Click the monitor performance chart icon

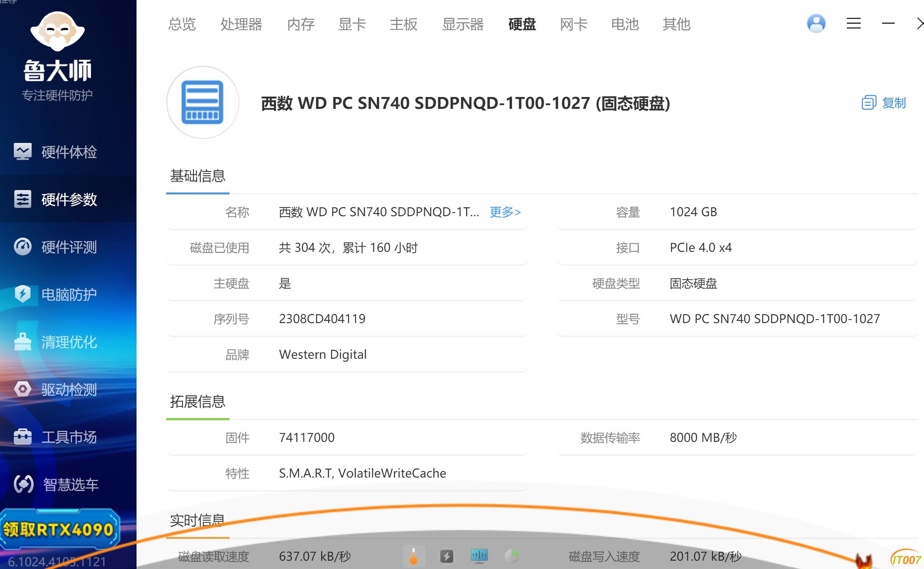[479, 556]
